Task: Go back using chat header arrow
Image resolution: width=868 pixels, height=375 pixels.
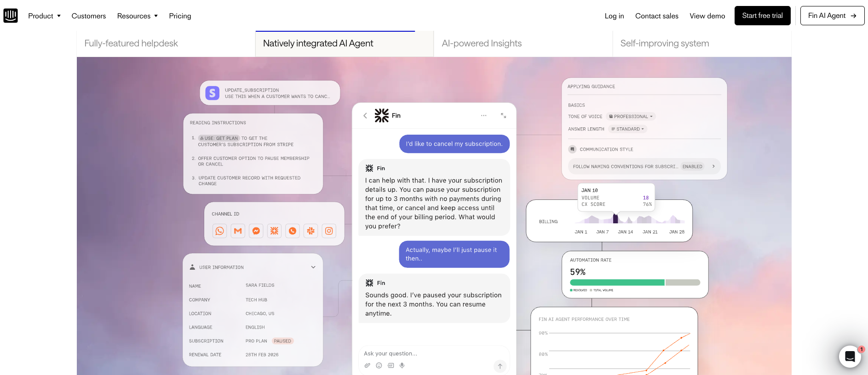Action: (365, 116)
